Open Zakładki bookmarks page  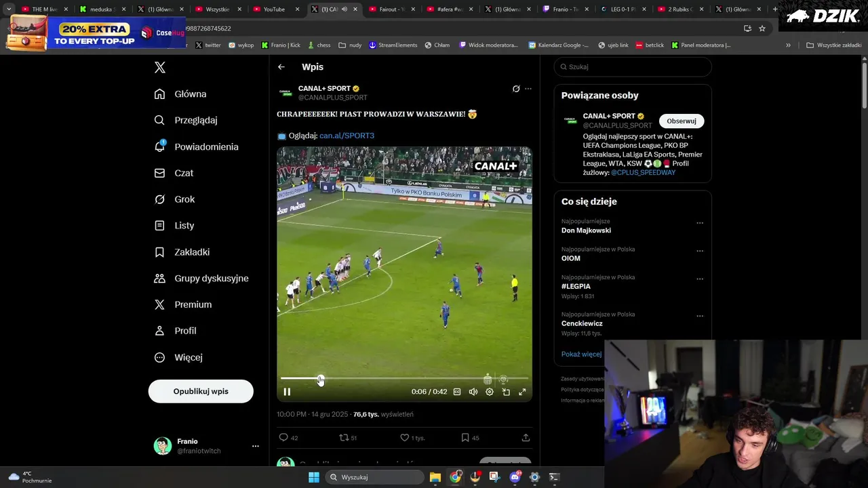point(182,252)
